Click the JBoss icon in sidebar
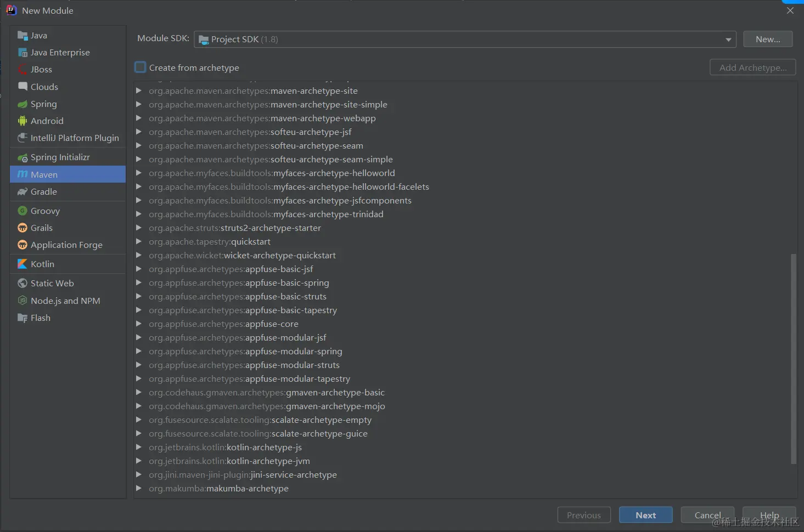804x532 pixels. coord(23,70)
